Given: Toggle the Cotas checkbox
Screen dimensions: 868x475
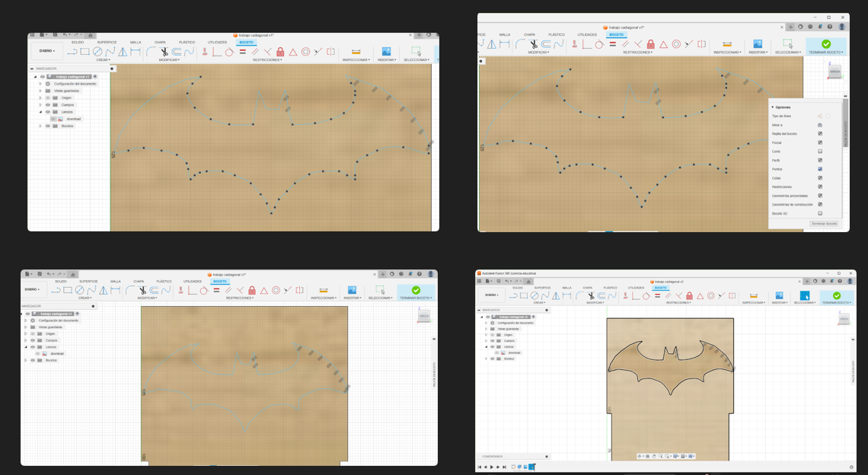Looking at the screenshot, I should pos(820,177).
